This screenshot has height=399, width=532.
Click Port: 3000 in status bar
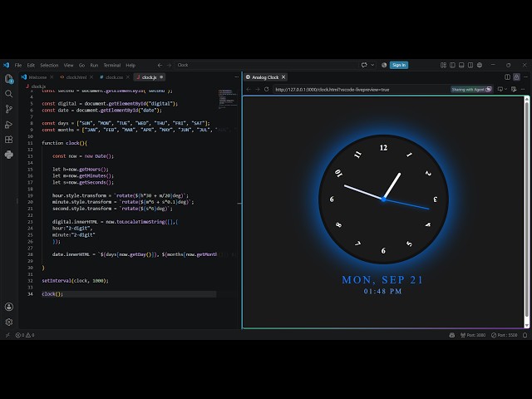[x=473, y=335]
